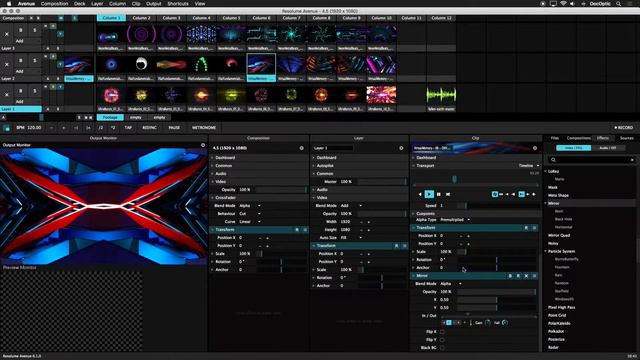Switch to the Sources tab

click(x=627, y=138)
